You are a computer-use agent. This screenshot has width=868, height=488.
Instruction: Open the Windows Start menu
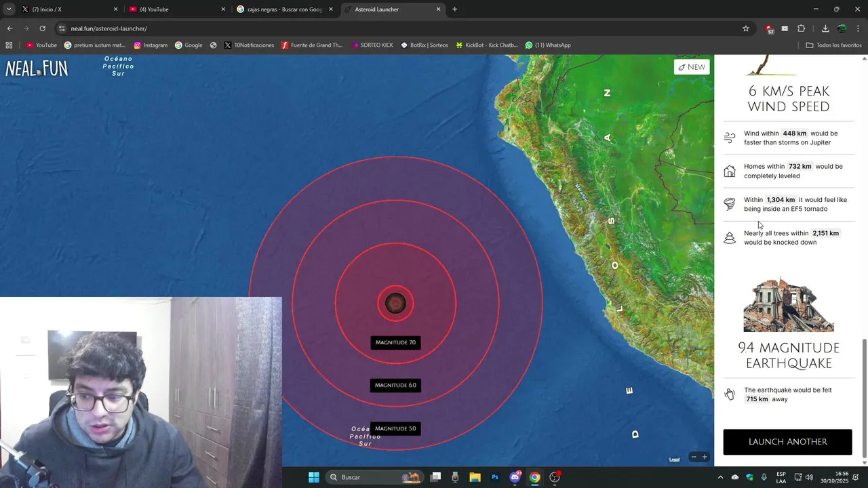[x=313, y=477]
